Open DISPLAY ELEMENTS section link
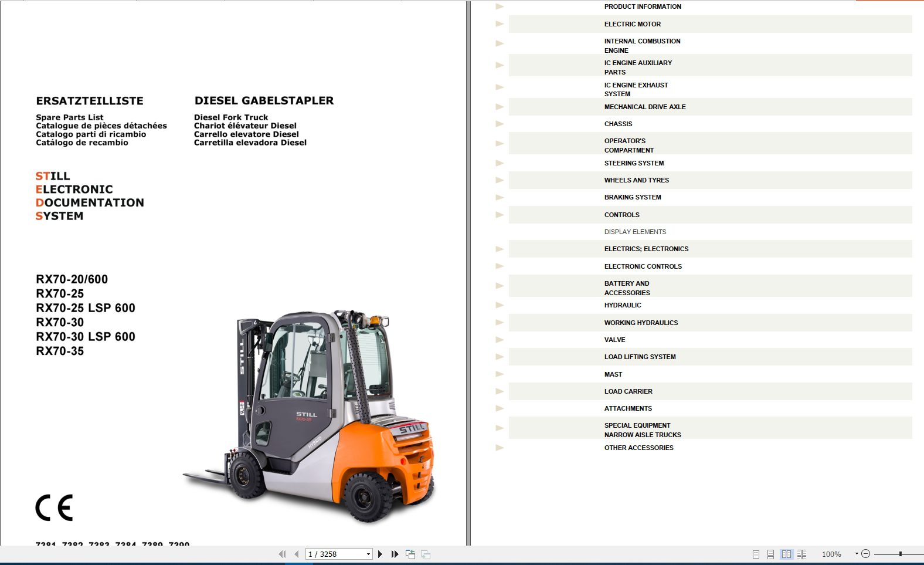 (x=635, y=232)
